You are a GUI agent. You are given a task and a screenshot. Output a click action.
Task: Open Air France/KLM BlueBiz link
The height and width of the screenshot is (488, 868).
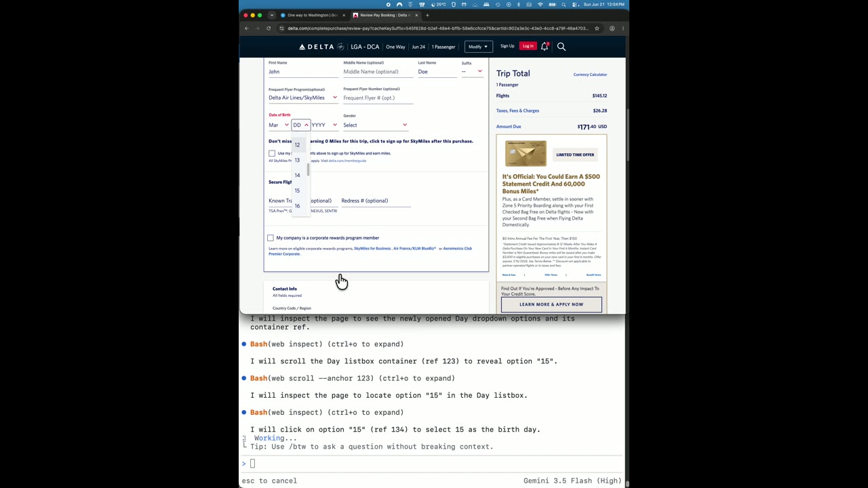(x=414, y=249)
